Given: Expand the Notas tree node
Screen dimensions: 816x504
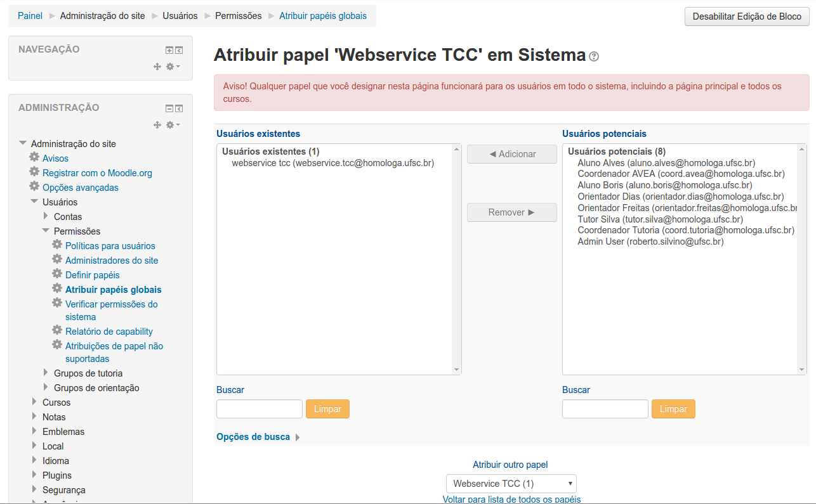Looking at the screenshot, I should (x=34, y=417).
